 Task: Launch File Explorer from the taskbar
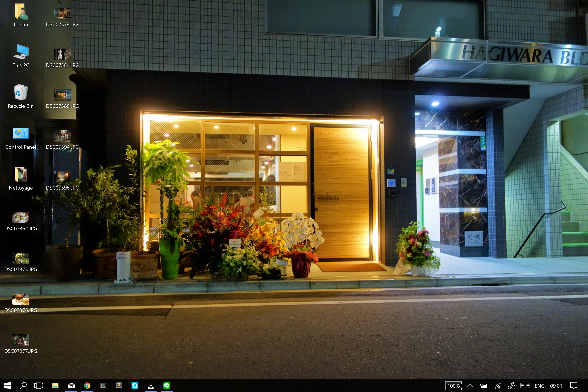tap(55, 386)
